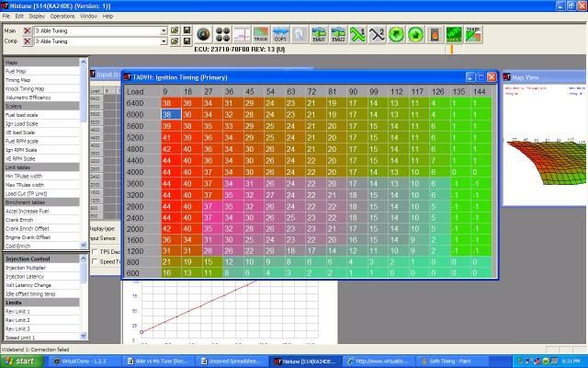588x368 pixels.
Task: Click the save disk icon for Comp tune
Action: [x=187, y=42]
